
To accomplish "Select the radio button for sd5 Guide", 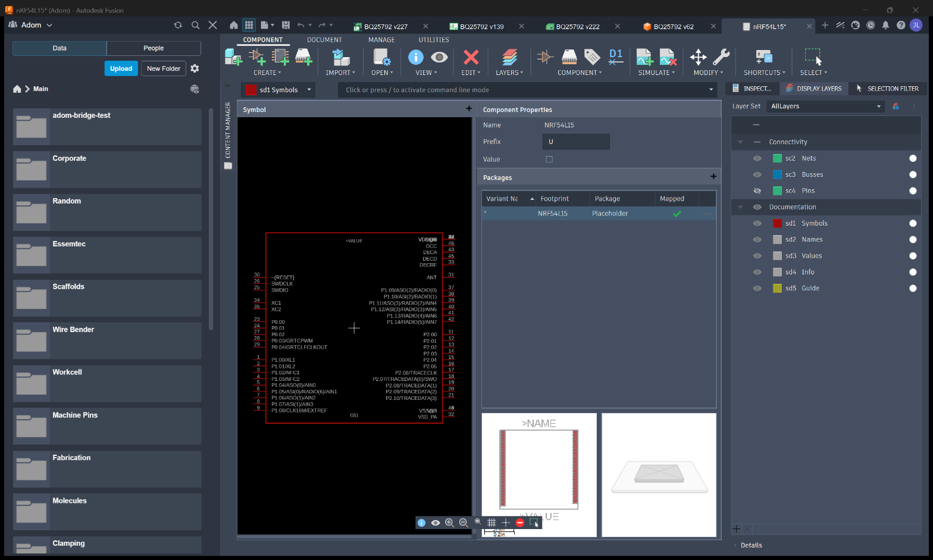I will coord(913,288).
